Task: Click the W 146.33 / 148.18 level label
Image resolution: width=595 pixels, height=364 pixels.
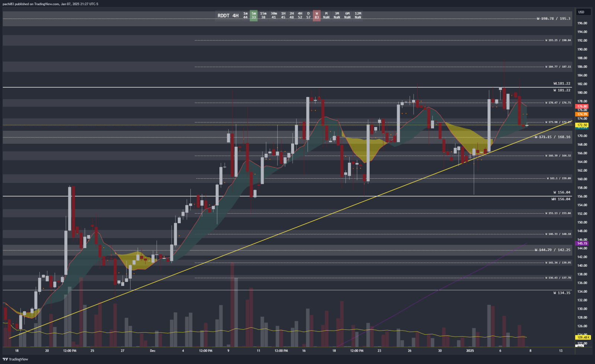Action: point(558,234)
